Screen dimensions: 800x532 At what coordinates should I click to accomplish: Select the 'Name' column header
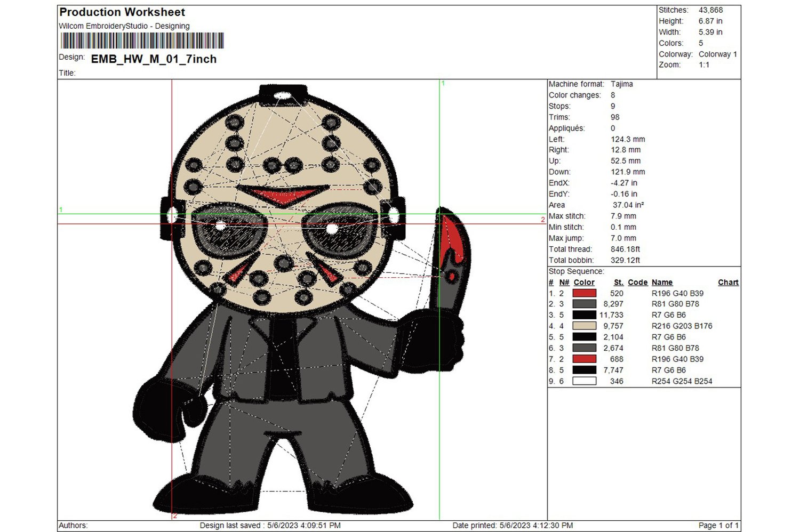pos(662,283)
